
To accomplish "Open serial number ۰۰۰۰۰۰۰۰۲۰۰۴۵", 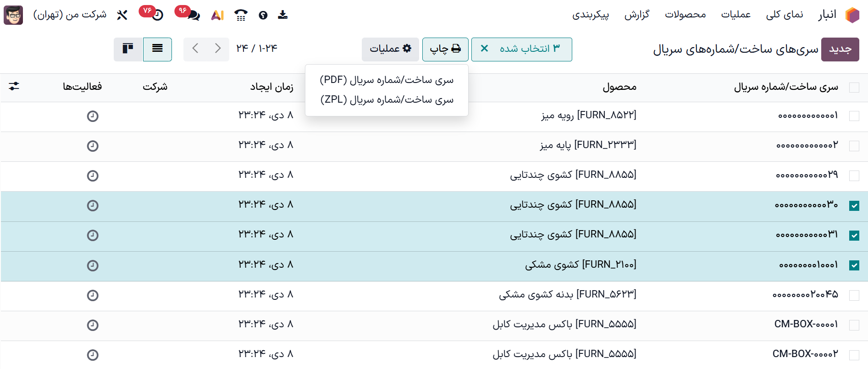I will tap(805, 295).
